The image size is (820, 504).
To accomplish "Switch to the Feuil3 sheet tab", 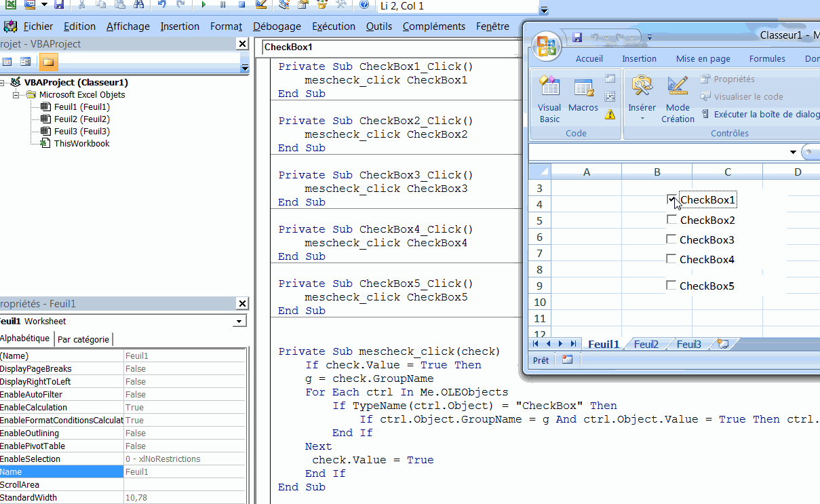I will click(688, 344).
